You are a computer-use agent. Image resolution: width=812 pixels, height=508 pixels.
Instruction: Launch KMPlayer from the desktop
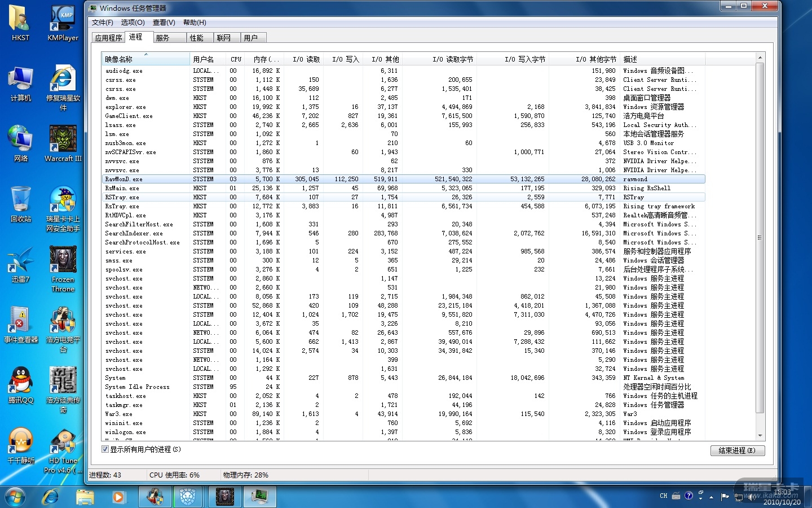pos(63,23)
